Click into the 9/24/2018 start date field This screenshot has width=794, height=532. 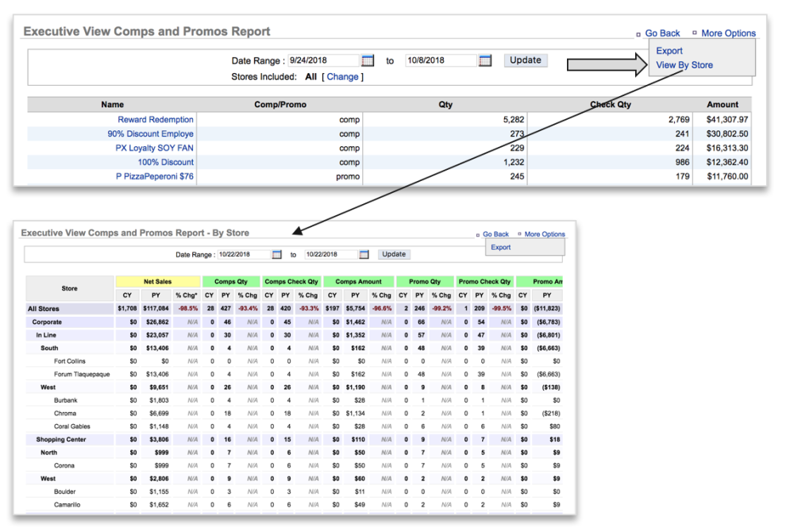pyautogui.click(x=323, y=60)
